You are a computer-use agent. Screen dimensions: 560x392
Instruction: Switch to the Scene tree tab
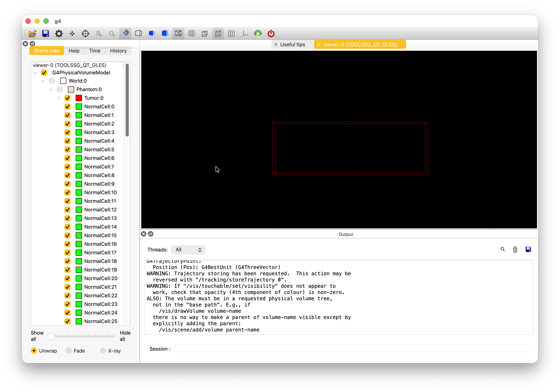pos(46,51)
